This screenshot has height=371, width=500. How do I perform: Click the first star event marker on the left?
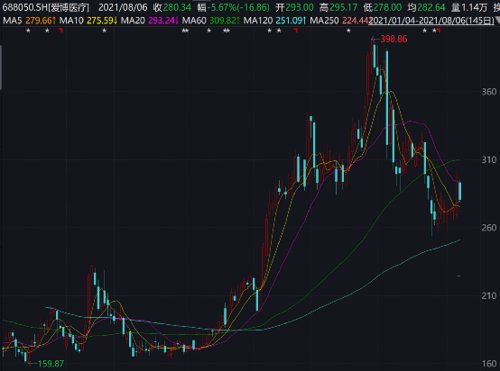pos(28,31)
